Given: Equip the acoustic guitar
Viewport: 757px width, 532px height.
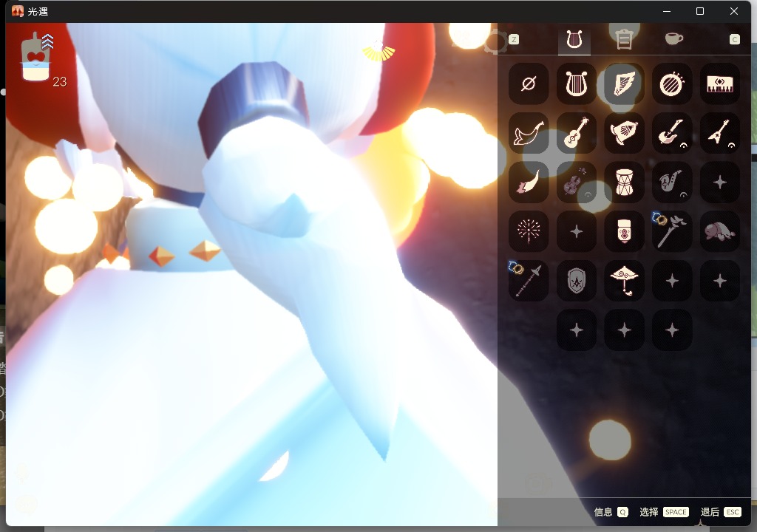Looking at the screenshot, I should click(576, 133).
